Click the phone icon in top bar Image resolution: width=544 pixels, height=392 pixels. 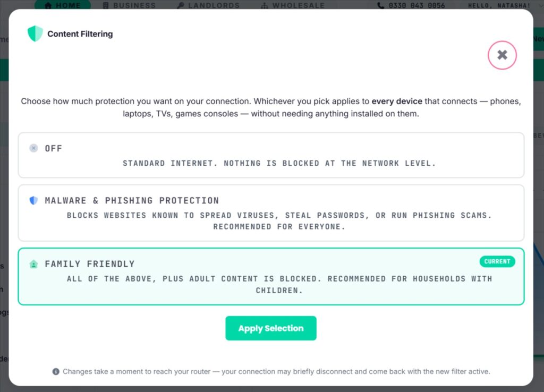click(x=380, y=5)
